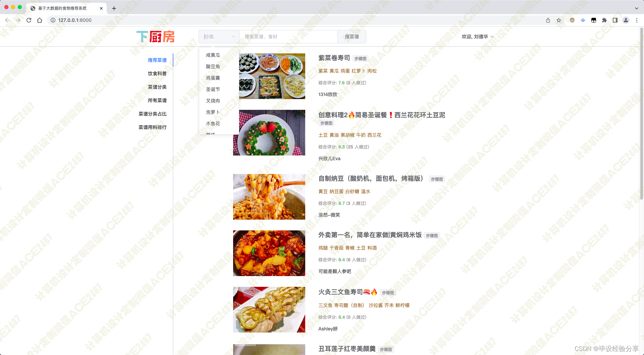This screenshot has height=355, width=644.
Task: Select 鸡蛋羹 from the category list
Action: click(219, 78)
